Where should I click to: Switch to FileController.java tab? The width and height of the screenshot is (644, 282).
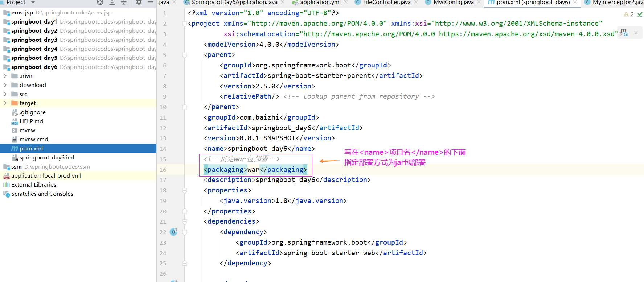click(387, 3)
